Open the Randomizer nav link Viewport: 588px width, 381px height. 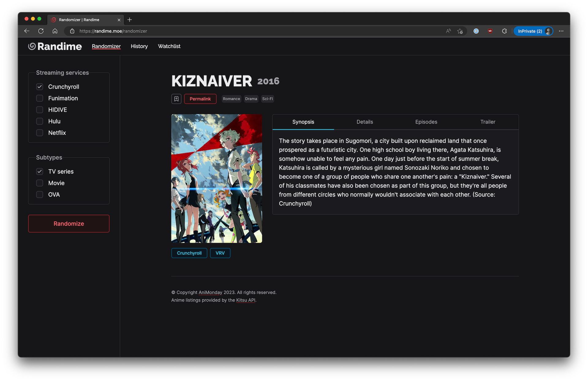pos(106,46)
